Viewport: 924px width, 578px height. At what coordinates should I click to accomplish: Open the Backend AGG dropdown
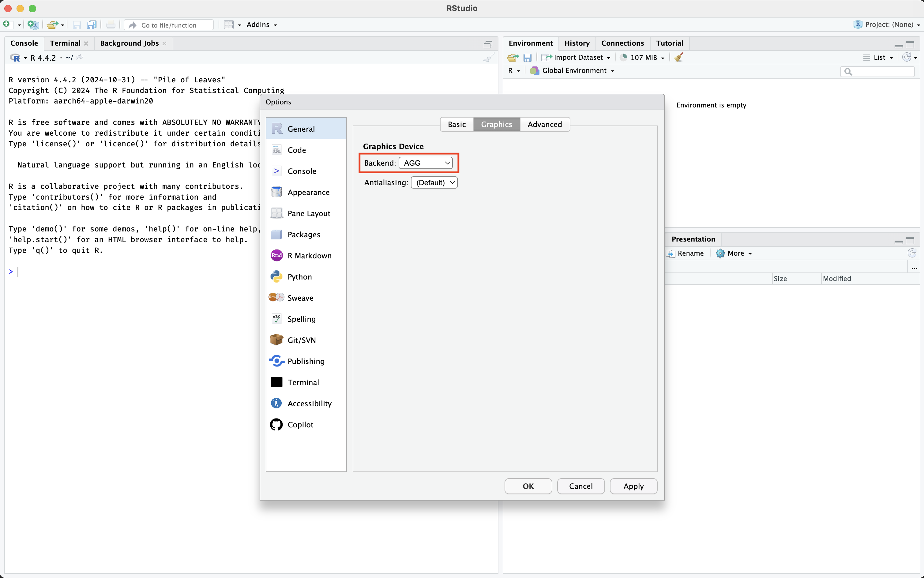coord(426,163)
